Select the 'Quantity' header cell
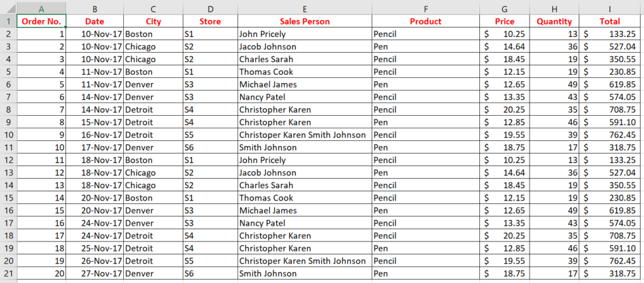Viewport: 644px width, 283px height. click(x=554, y=21)
